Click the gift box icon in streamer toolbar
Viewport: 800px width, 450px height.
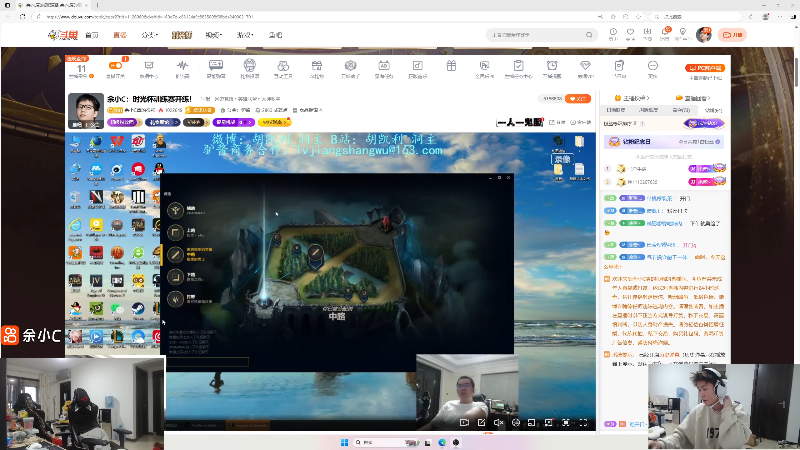(451, 65)
